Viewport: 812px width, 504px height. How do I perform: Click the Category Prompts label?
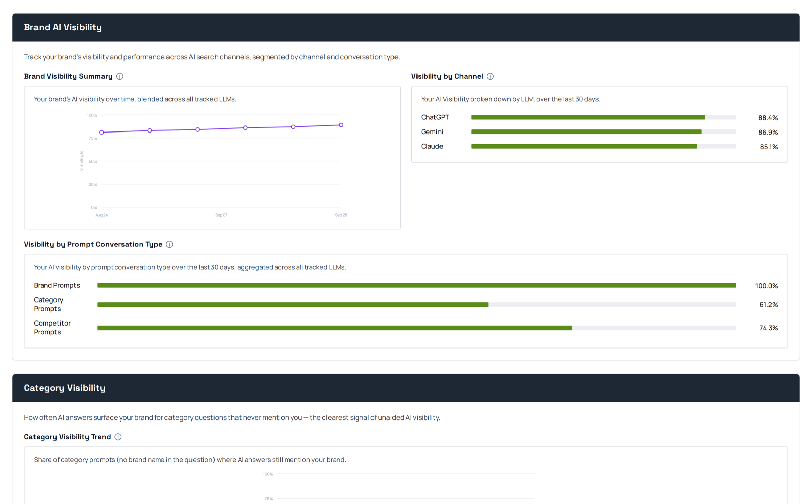(48, 304)
